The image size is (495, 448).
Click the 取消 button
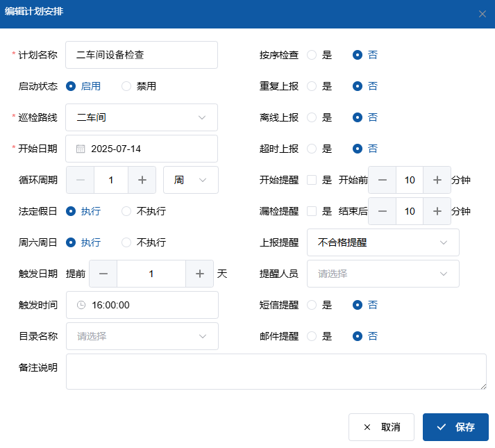click(x=381, y=427)
